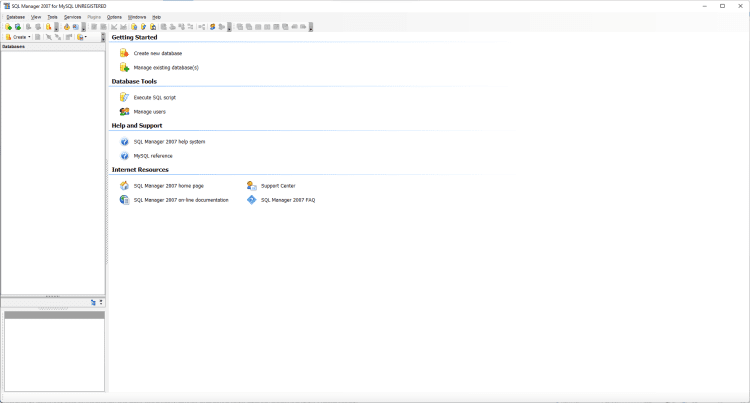Click the Getting Started heading
Image resolution: width=750 pixels, height=403 pixels.
tap(134, 37)
